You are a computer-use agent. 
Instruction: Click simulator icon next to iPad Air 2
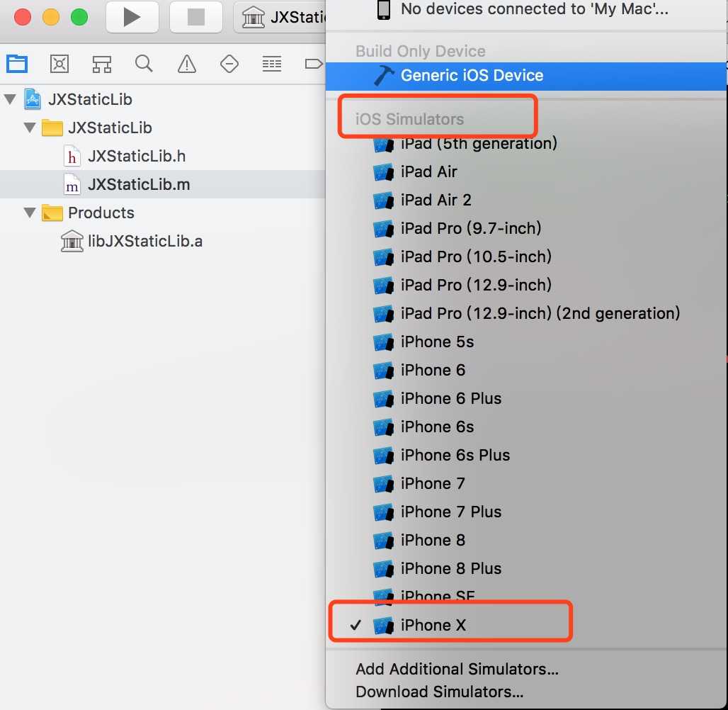[x=384, y=201]
